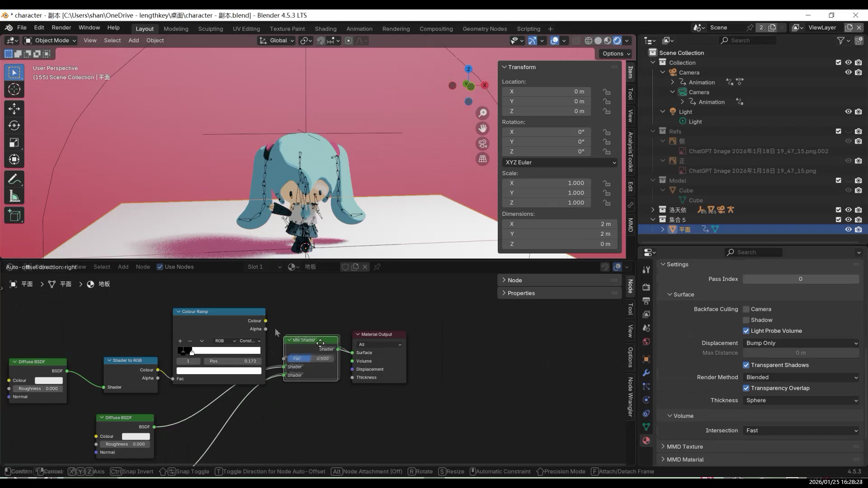
Task: Expand the MMD Texture panel
Action: pyautogui.click(x=684, y=446)
